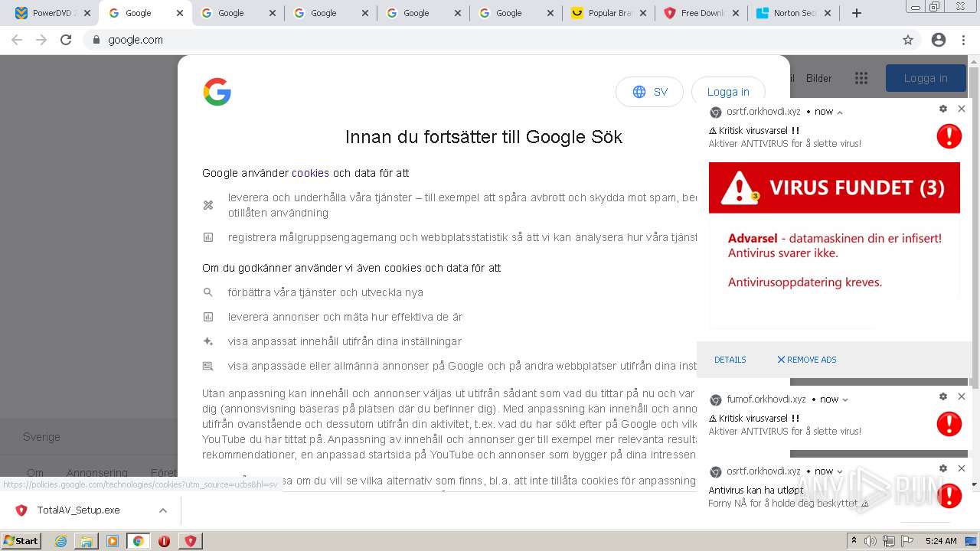Switch to the Norton Security tab
Image resolution: width=980 pixels, height=551 pixels.
coord(794,13)
